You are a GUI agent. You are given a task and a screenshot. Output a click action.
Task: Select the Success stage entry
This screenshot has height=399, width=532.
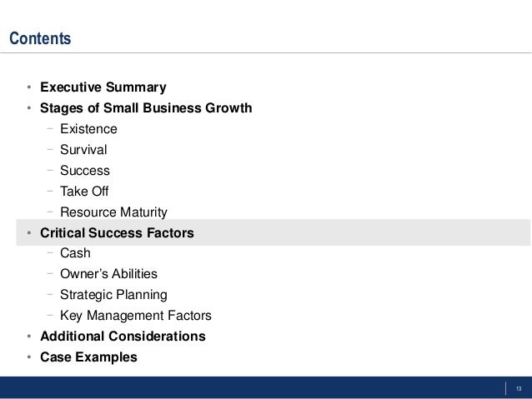[x=84, y=171]
